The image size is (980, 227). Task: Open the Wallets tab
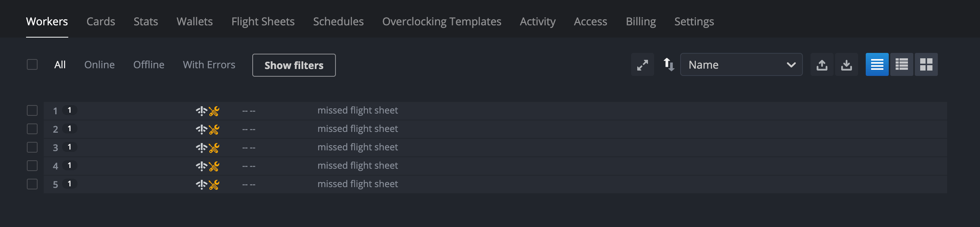tap(194, 21)
